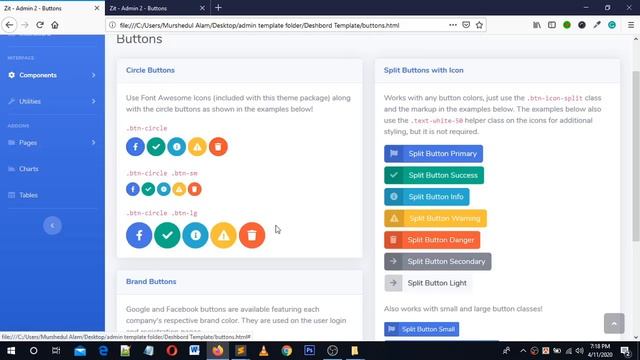Click the large yellow warning circle button

tap(224, 235)
